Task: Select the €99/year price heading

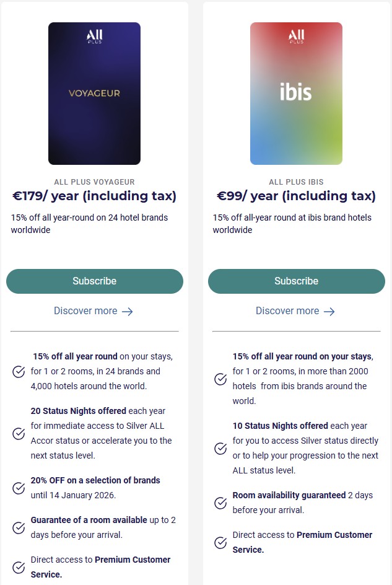Action: [x=296, y=196]
